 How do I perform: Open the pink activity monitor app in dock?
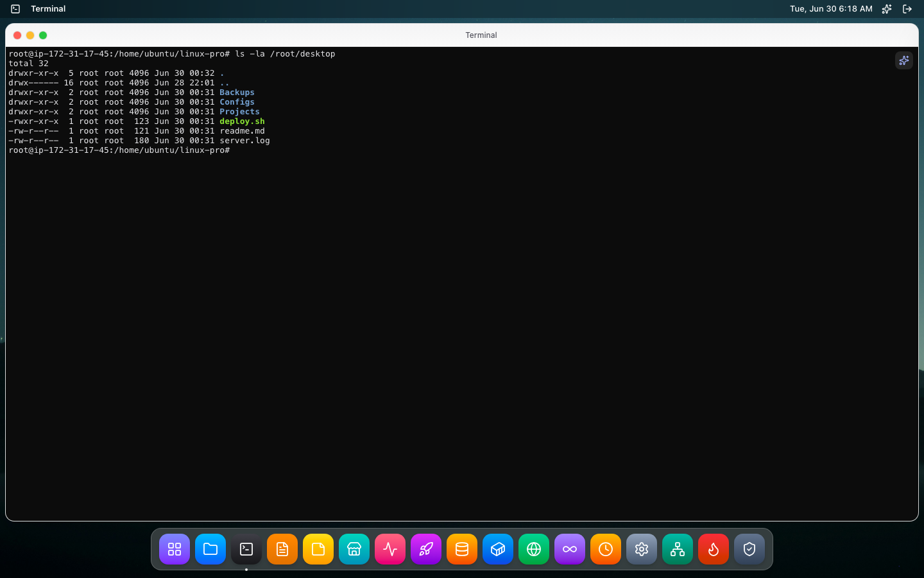pos(390,549)
